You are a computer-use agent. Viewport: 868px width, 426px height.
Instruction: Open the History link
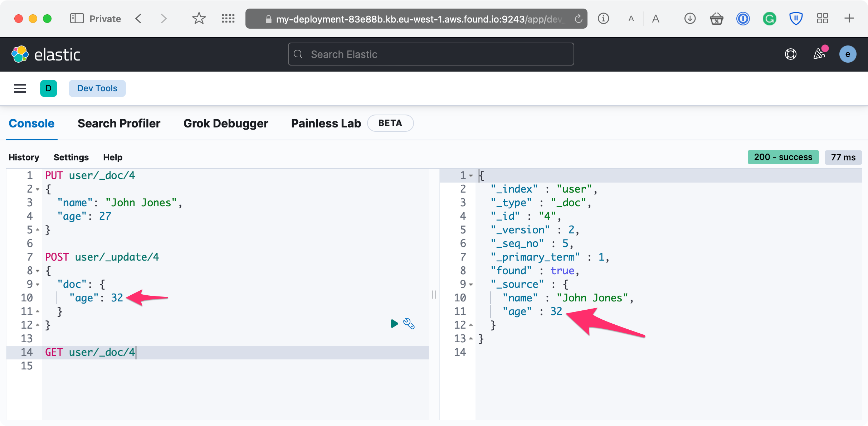[24, 157]
